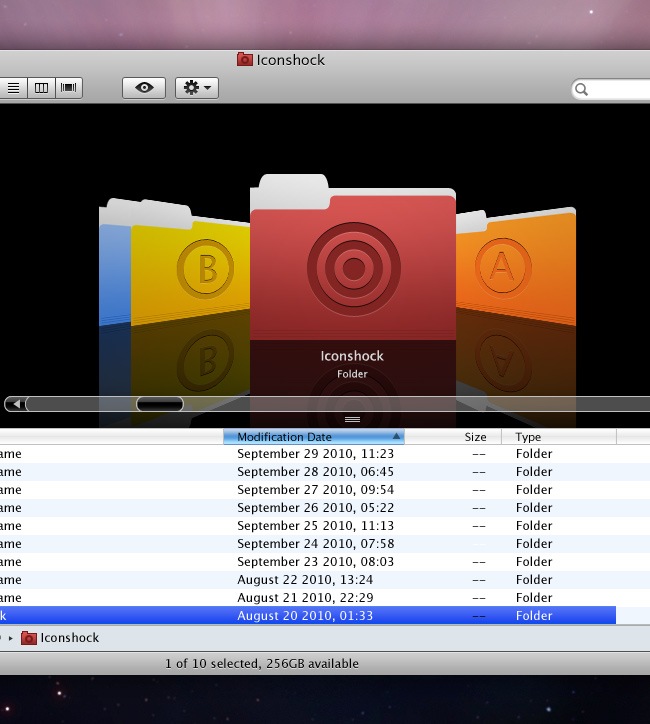Image resolution: width=650 pixels, height=724 pixels.
Task: Sort by Modification Date column
Action: point(314,437)
